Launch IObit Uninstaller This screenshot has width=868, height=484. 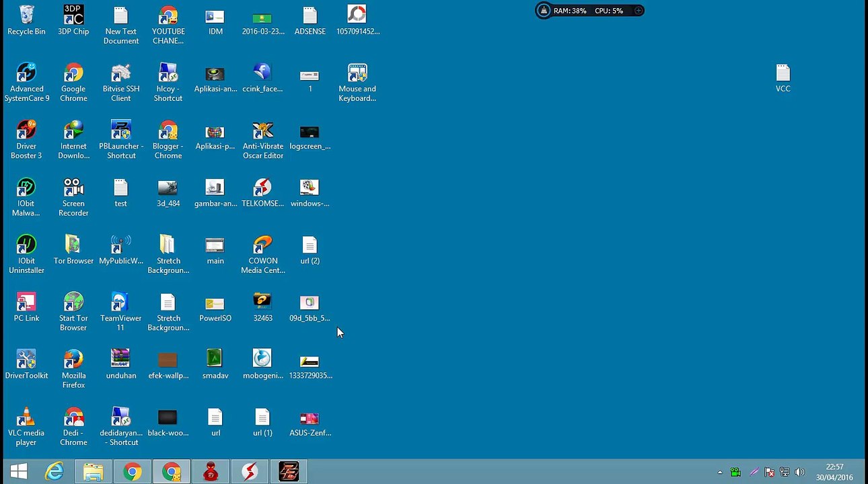[x=26, y=254]
